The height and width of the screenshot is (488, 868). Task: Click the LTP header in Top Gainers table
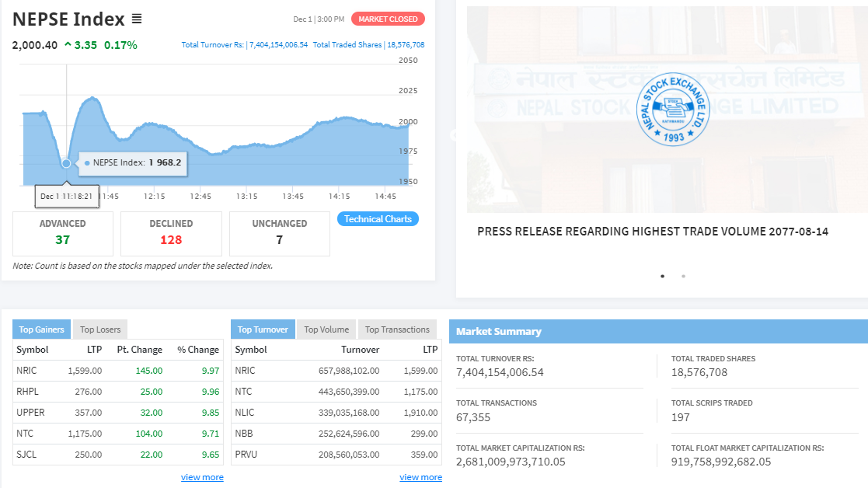click(95, 350)
